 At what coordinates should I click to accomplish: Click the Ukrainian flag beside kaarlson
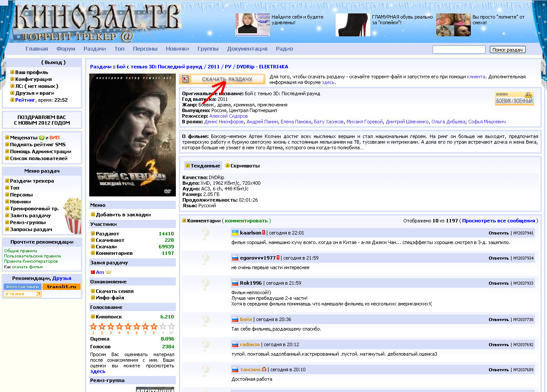[235, 233]
